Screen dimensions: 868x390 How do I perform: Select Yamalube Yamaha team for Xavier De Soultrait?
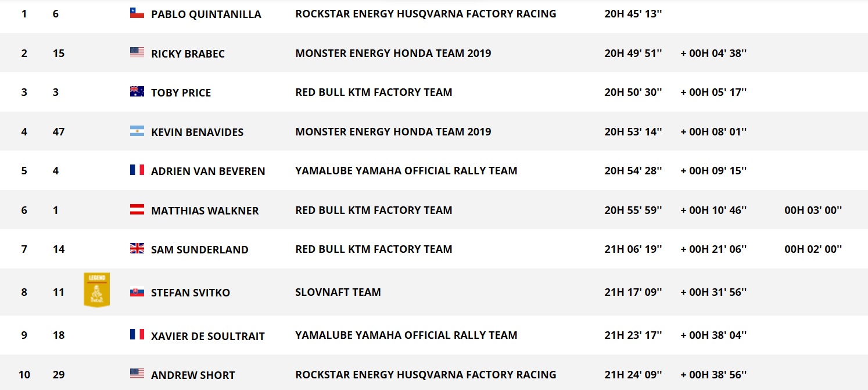pos(406,335)
